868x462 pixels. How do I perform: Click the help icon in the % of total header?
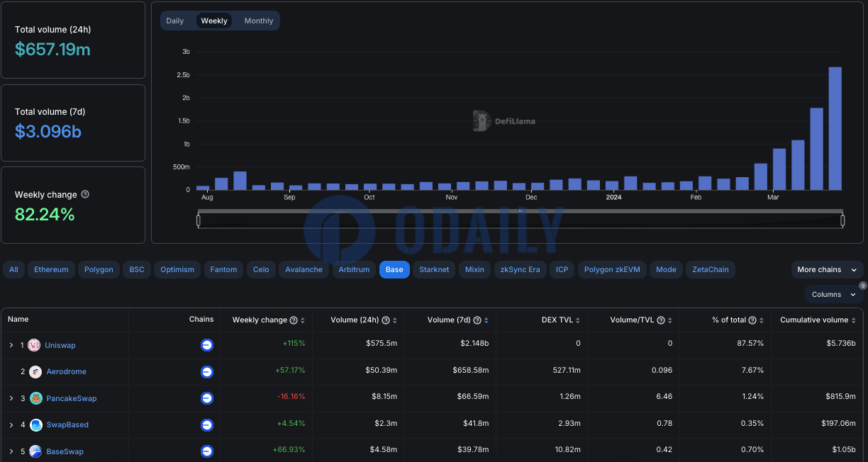point(752,320)
